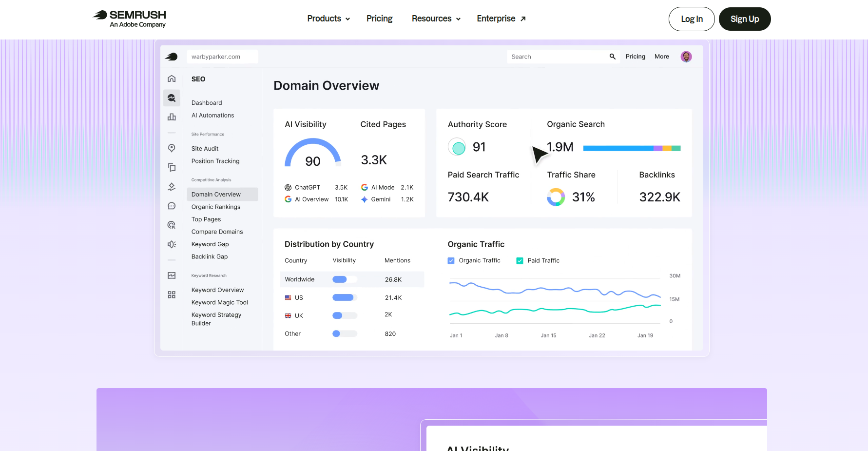Open the location pin sidebar icon

172,148
